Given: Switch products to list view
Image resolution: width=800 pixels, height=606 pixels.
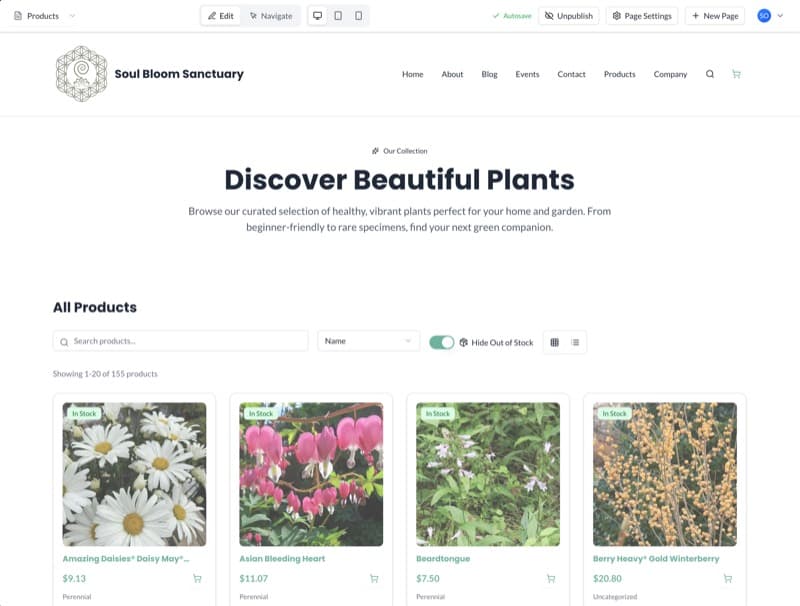Looking at the screenshot, I should [575, 341].
